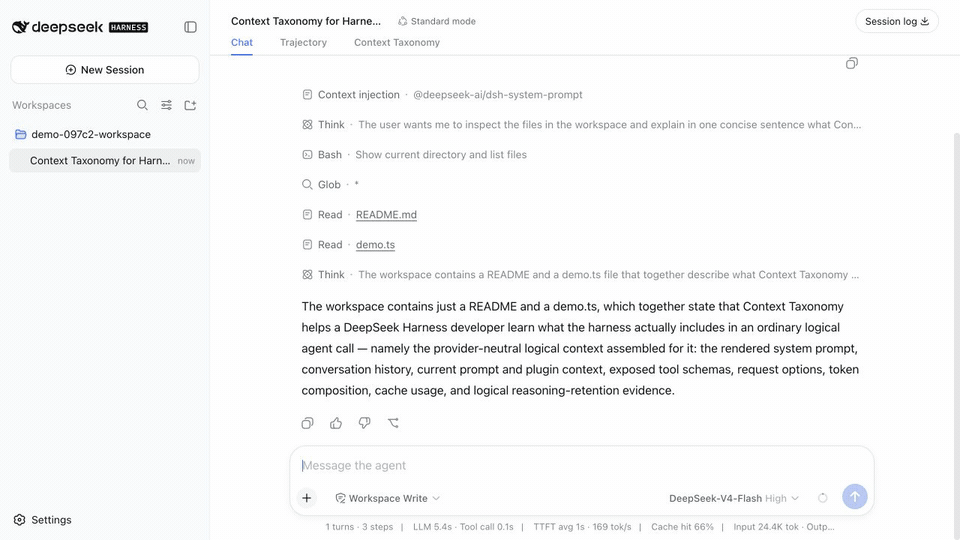
Task: Copy message icon at top right
Action: pyautogui.click(x=852, y=63)
